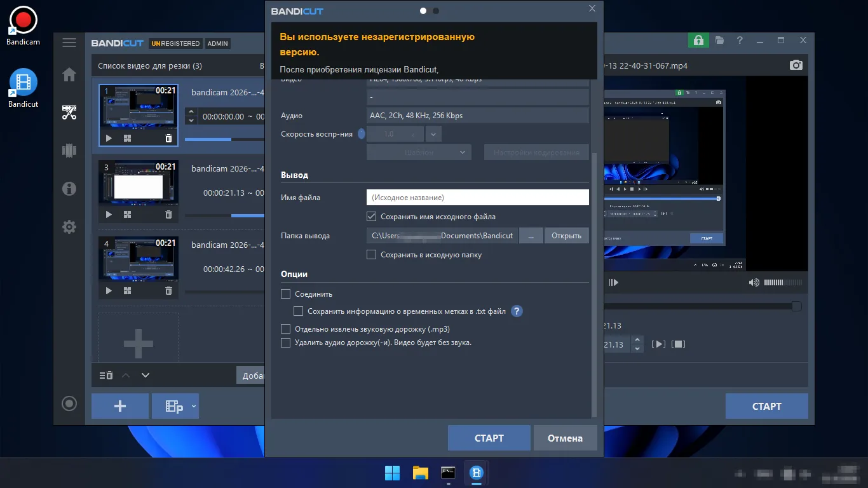The width and height of the screenshot is (868, 488).
Task: Click the Отмена button
Action: [x=565, y=438]
